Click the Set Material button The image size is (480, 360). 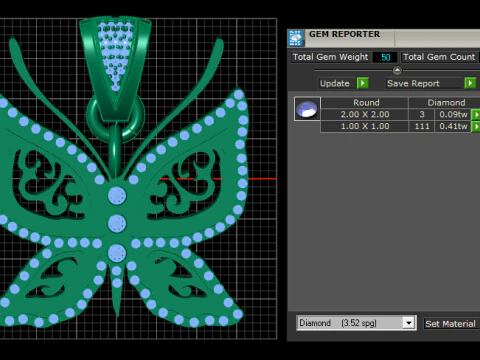pos(451,324)
